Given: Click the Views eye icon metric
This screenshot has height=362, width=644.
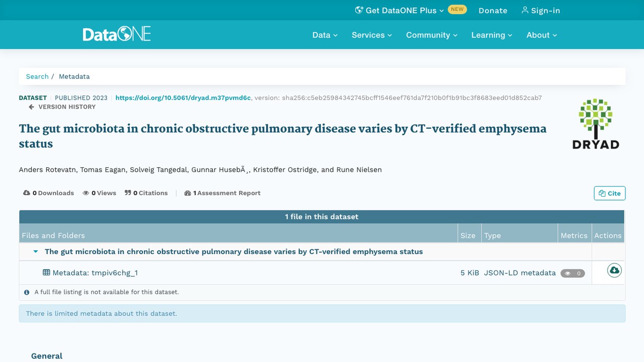Looking at the screenshot, I should pos(86,193).
